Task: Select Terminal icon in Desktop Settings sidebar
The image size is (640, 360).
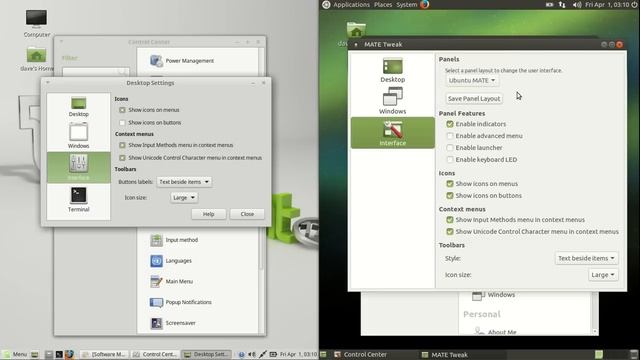Action: (x=78, y=200)
